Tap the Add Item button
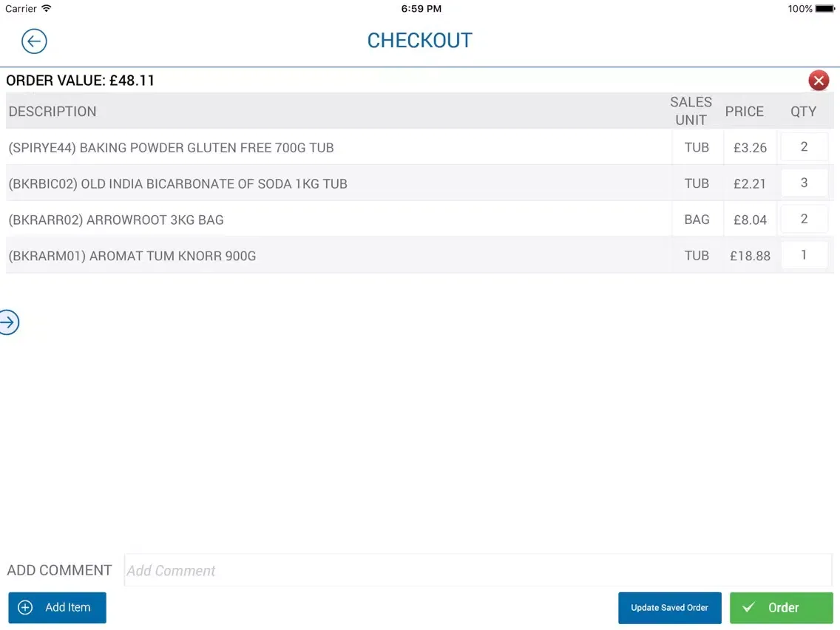This screenshot has height=630, width=840. coord(58,608)
